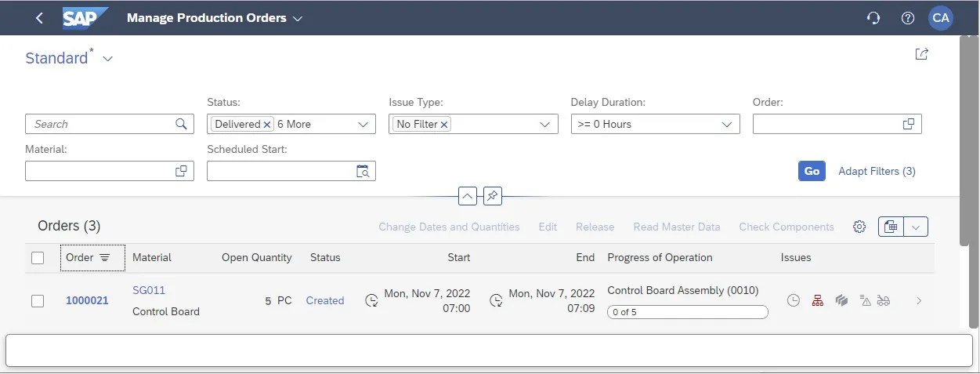Screen dimensions: 980x374
Task: Click the stacked quantity issue icon
Action: pos(841,300)
